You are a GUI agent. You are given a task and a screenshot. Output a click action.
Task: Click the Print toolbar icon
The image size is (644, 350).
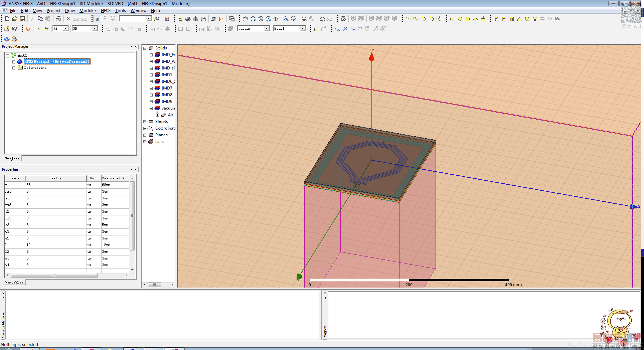tap(58, 19)
